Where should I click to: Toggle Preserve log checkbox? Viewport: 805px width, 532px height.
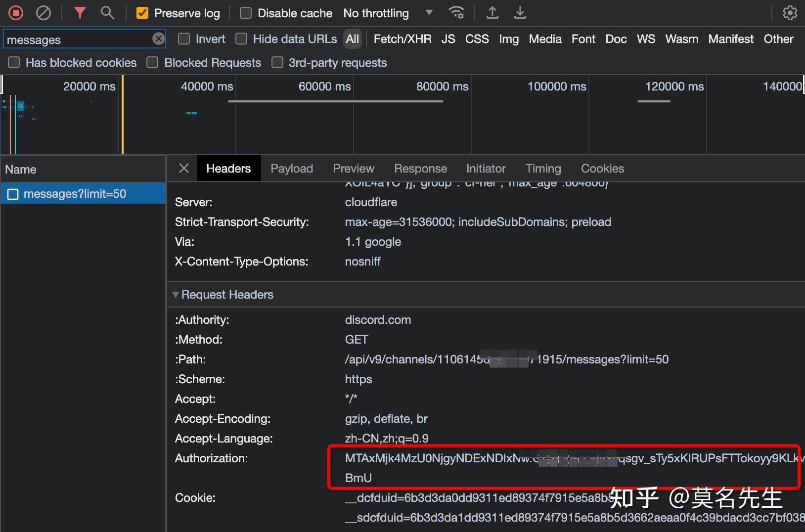142,13
